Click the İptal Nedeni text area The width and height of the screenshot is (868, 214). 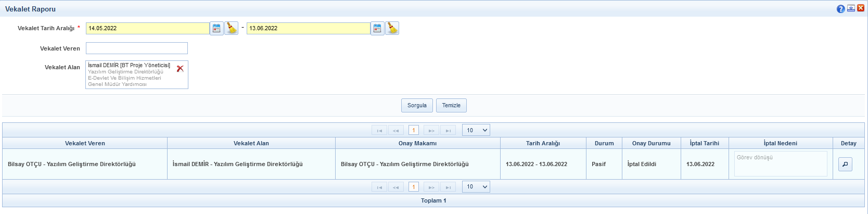tap(781, 164)
